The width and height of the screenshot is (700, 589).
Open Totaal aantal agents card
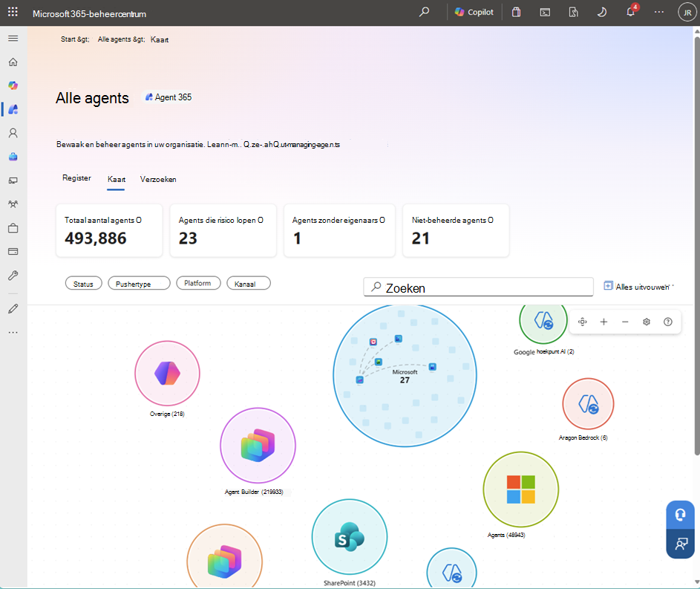click(x=109, y=230)
